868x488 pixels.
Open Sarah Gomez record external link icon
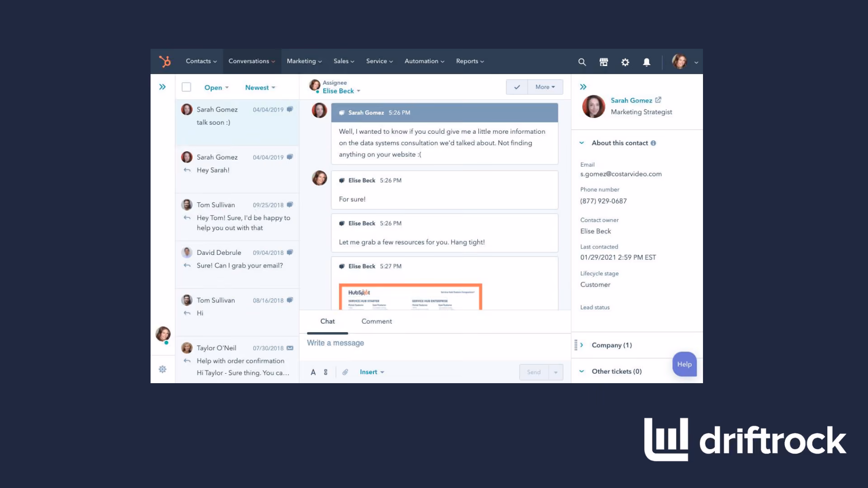[x=658, y=100]
